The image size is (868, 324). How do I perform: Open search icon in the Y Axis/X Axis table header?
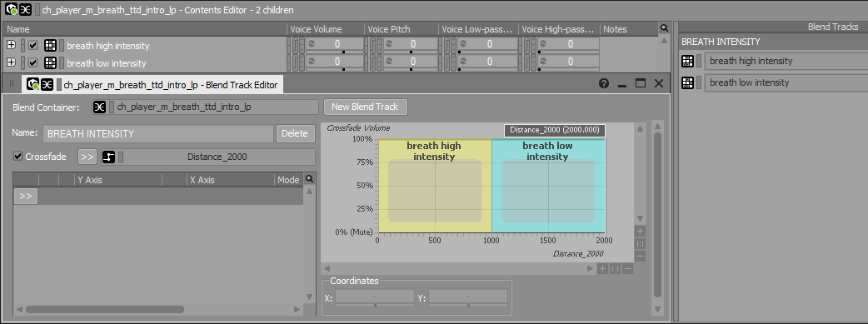click(x=309, y=179)
